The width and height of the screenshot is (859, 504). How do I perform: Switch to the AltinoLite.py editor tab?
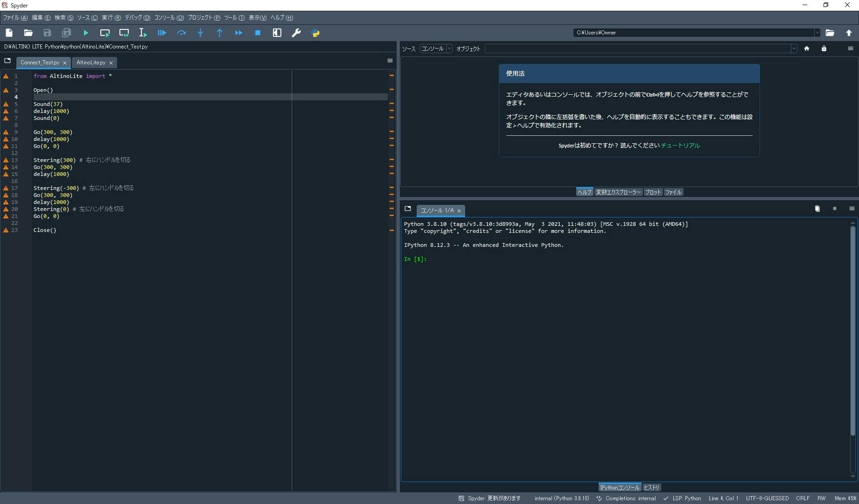click(x=91, y=63)
